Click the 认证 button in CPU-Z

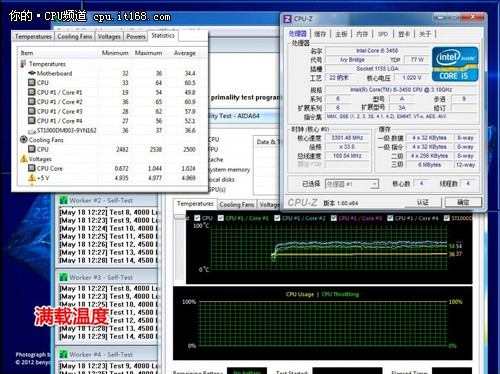coord(423,202)
